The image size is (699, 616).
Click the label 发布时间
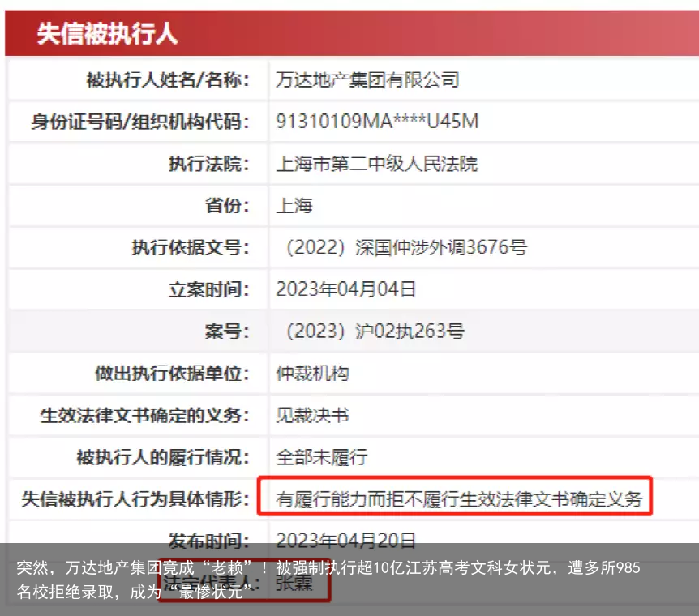pos(208,541)
